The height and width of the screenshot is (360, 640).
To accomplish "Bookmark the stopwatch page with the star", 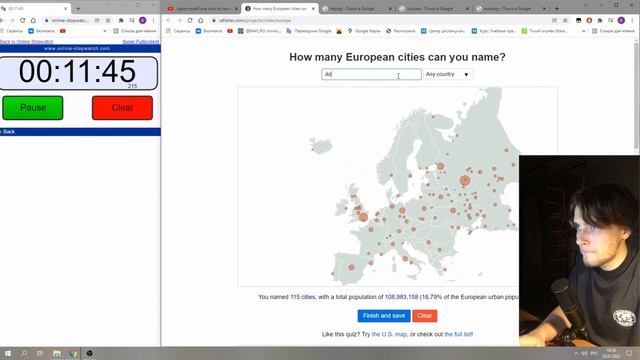I will 108,20.
